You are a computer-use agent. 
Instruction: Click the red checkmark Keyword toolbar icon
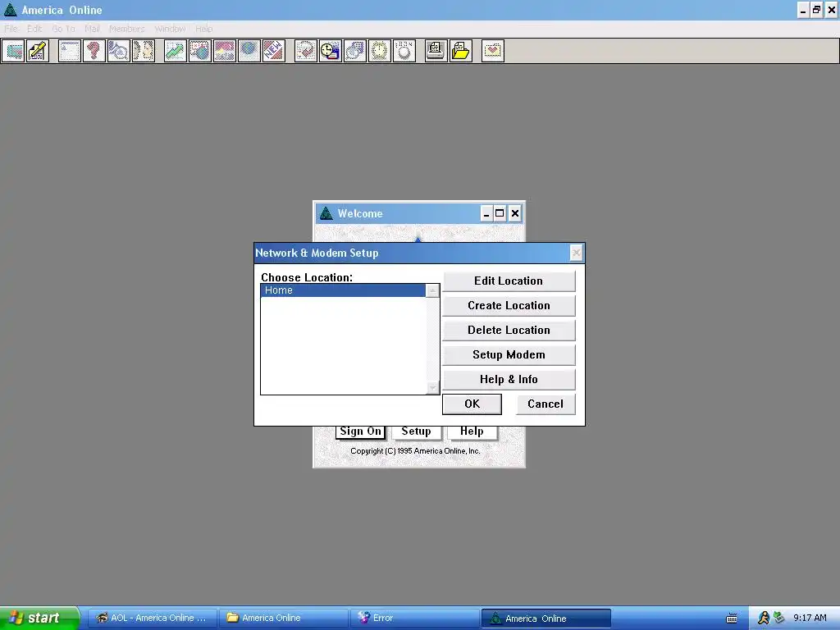(x=306, y=51)
